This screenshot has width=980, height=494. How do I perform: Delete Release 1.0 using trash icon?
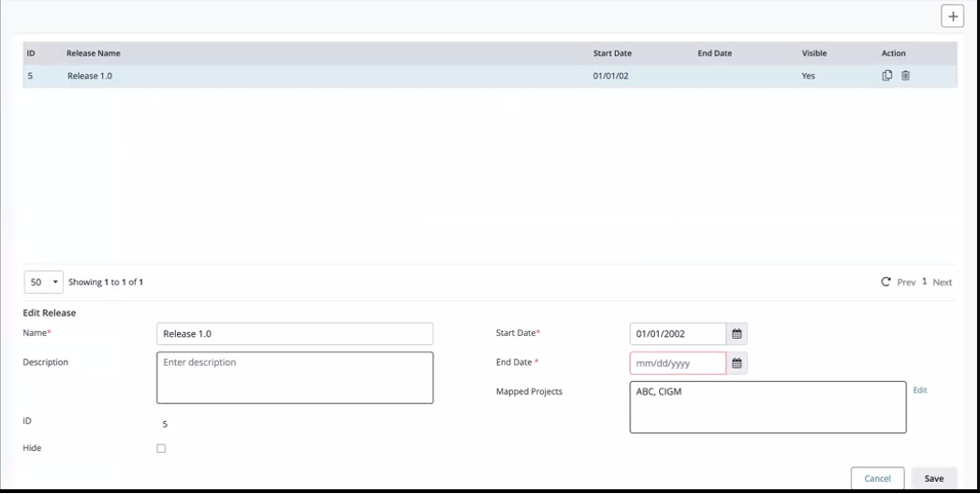click(x=905, y=76)
